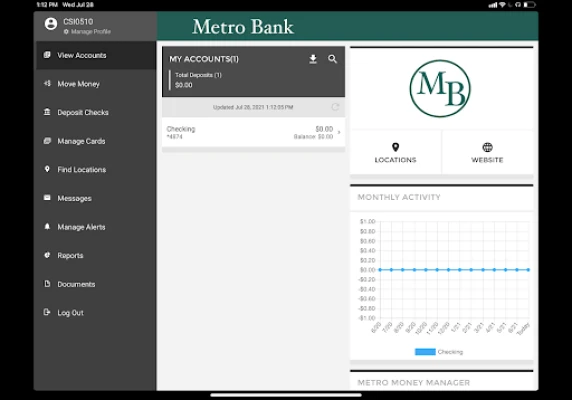
Task: Open the Locations pin tile
Action: pyautogui.click(x=395, y=153)
